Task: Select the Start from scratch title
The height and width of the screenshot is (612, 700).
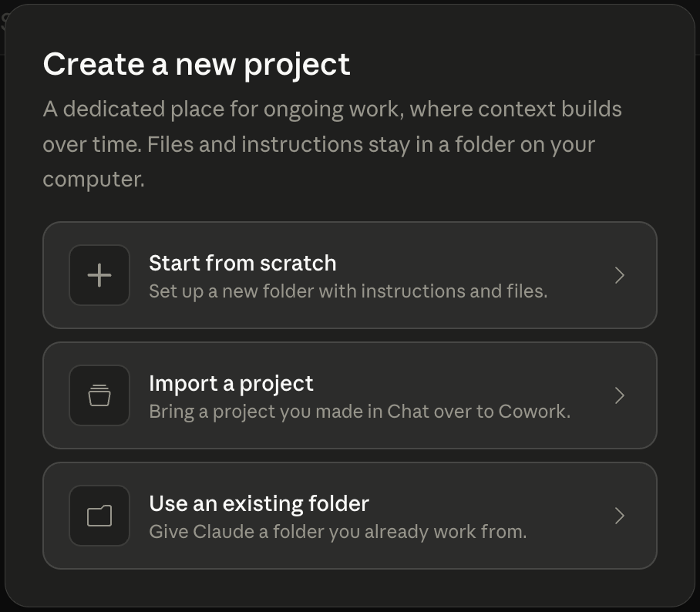Action: click(x=242, y=263)
